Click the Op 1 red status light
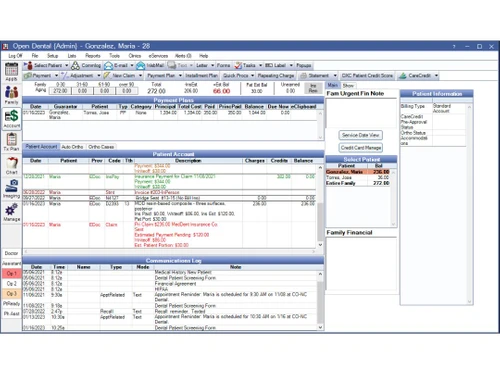This screenshot has width=500, height=375. point(12,273)
